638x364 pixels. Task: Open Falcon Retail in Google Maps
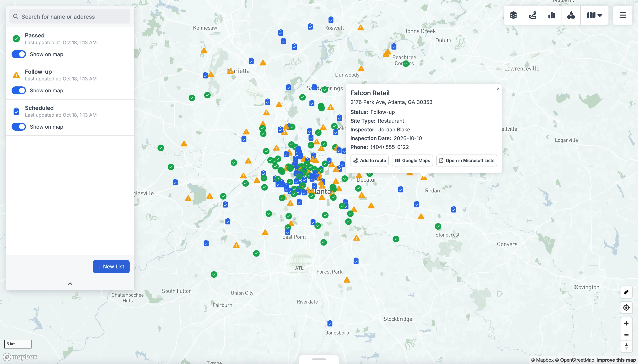[412, 160]
